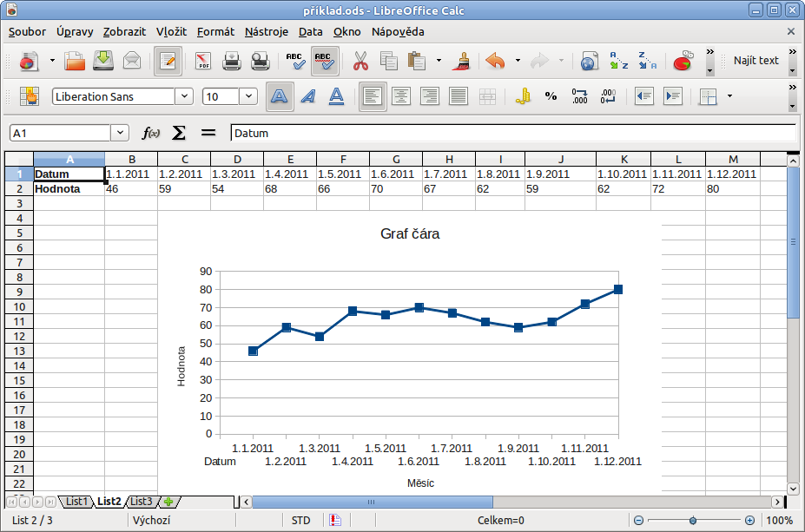Image resolution: width=805 pixels, height=532 pixels.
Task: Open the Soubor menu
Action: pyautogui.click(x=27, y=32)
